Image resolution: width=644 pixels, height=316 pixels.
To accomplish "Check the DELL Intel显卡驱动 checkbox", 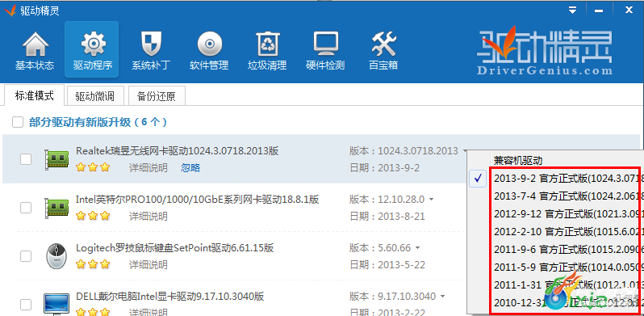I will [26, 305].
